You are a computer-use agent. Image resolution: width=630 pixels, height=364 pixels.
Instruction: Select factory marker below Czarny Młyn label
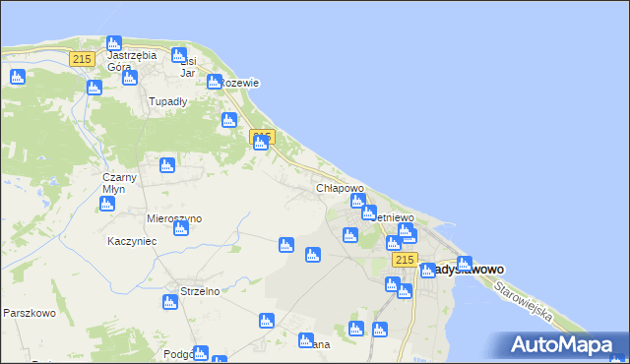point(107,204)
